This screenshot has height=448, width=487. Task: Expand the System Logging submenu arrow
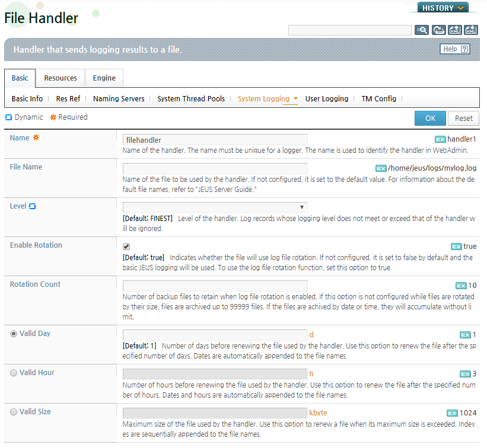pyautogui.click(x=295, y=98)
